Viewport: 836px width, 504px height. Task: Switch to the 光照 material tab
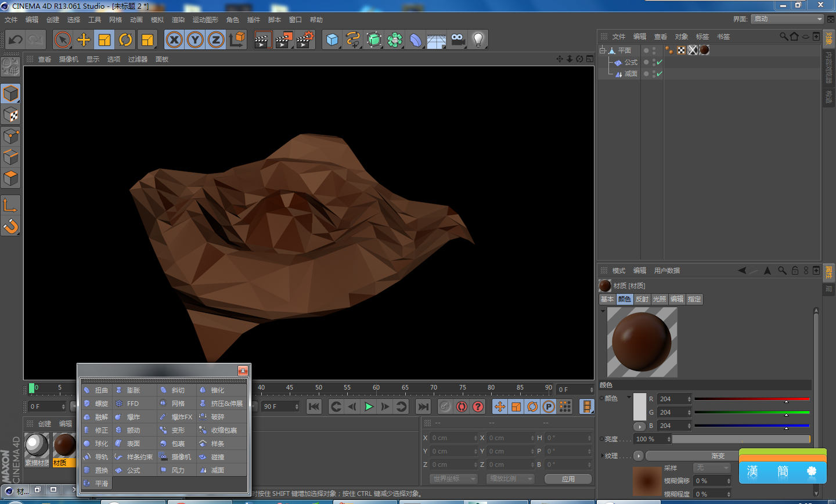(x=659, y=299)
